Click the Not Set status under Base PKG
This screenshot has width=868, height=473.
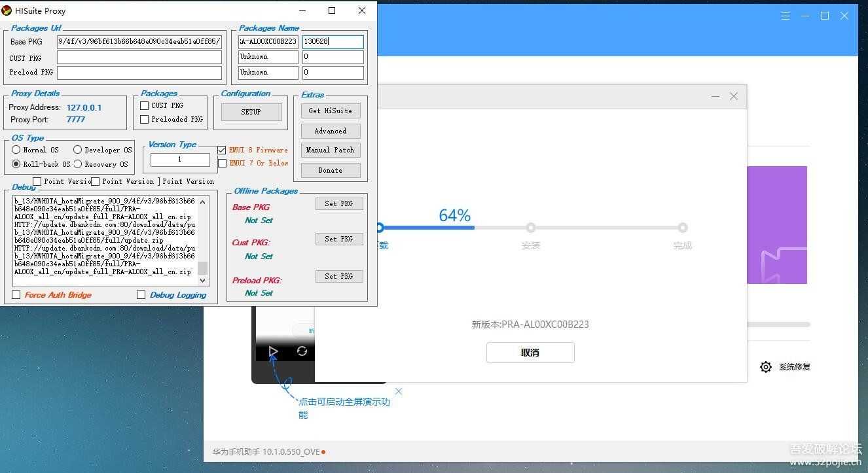259,220
